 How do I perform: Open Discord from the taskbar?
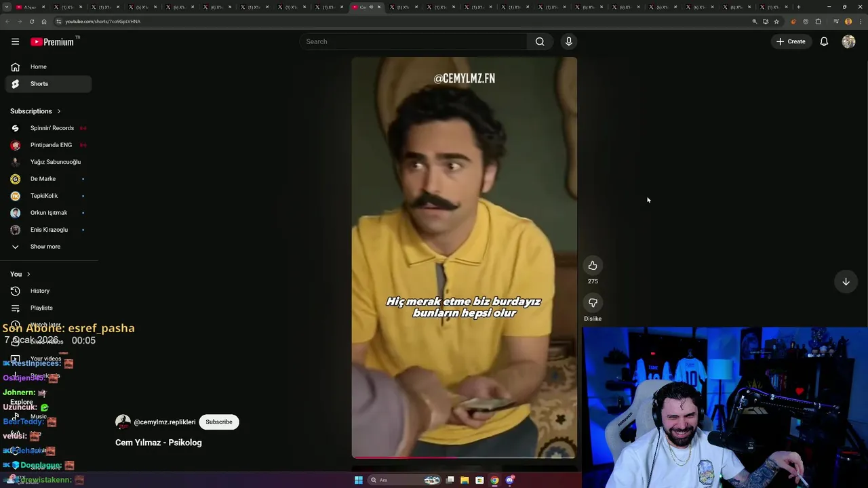tap(510, 480)
